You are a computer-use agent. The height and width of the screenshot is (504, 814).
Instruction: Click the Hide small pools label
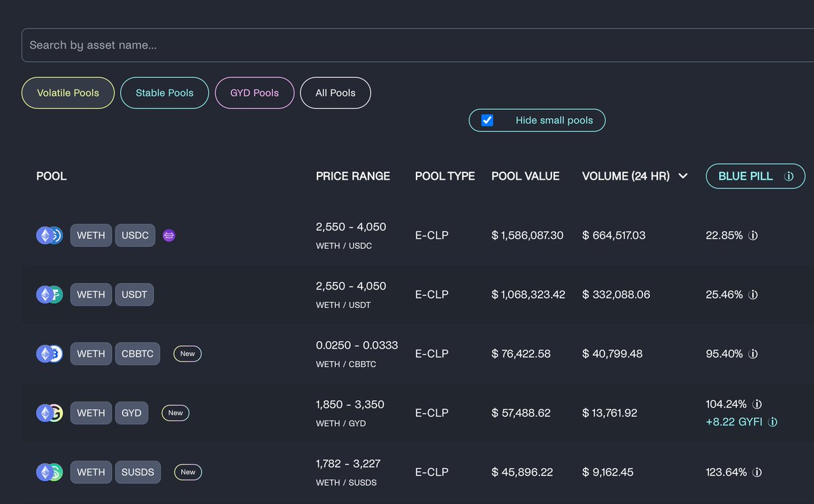coord(554,120)
